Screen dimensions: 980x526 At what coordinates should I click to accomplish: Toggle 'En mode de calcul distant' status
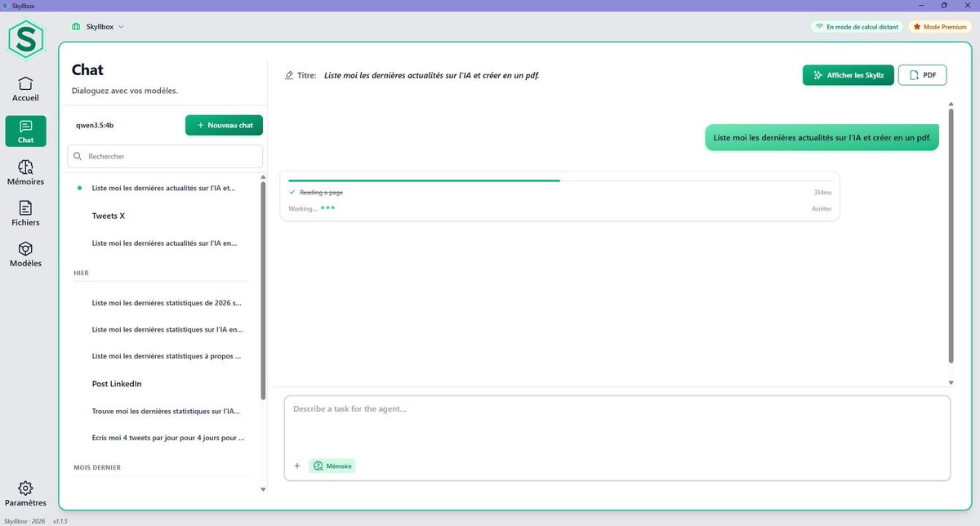click(x=856, y=26)
